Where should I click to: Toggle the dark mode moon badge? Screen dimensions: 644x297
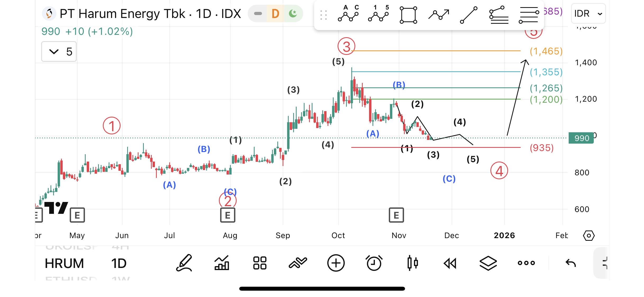point(293,13)
